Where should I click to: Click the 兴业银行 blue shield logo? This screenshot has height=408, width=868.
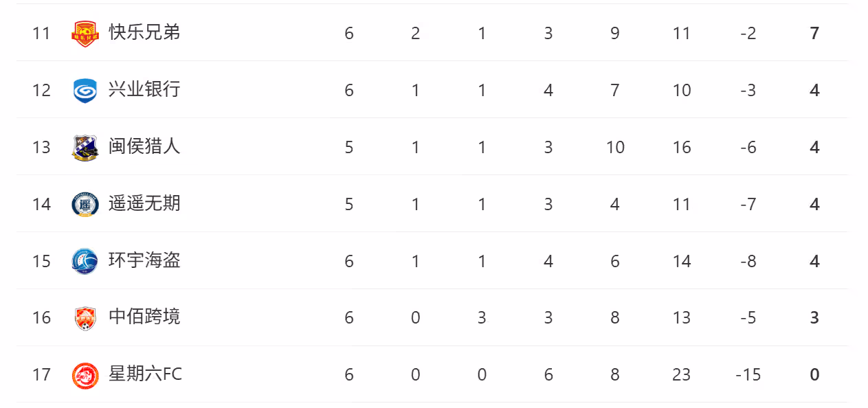pos(85,91)
